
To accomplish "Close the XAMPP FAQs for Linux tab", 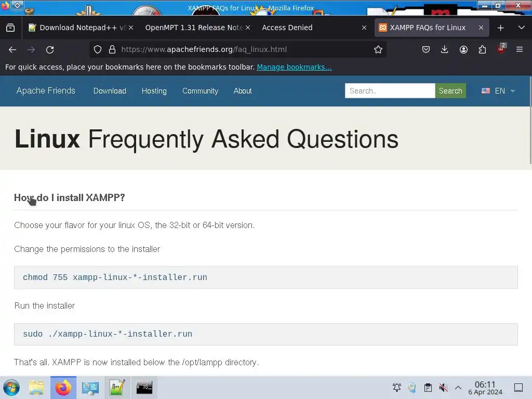I will point(481,28).
